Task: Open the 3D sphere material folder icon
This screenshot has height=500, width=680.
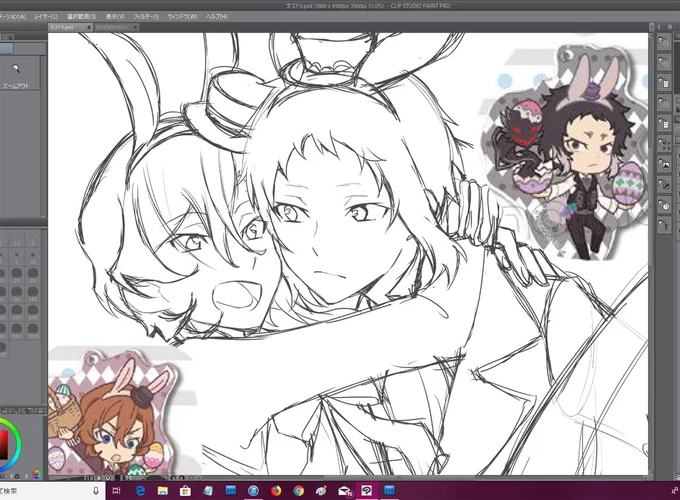Action: click(664, 206)
